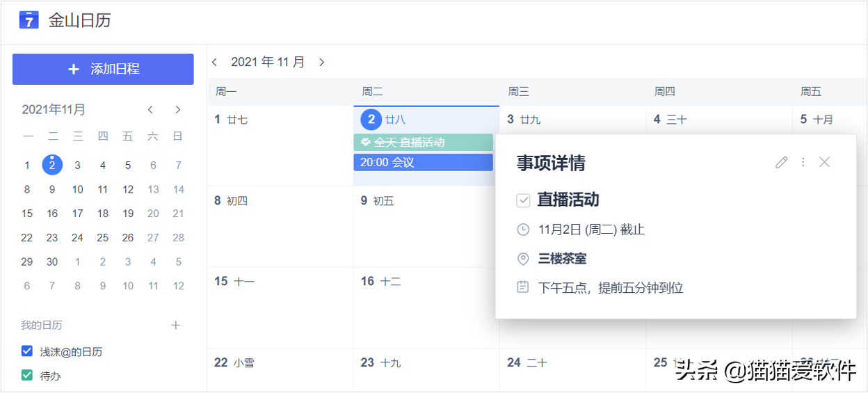This screenshot has height=393, width=868.
Task: Select the green 全天 直播活动 event bar
Action: [x=423, y=143]
